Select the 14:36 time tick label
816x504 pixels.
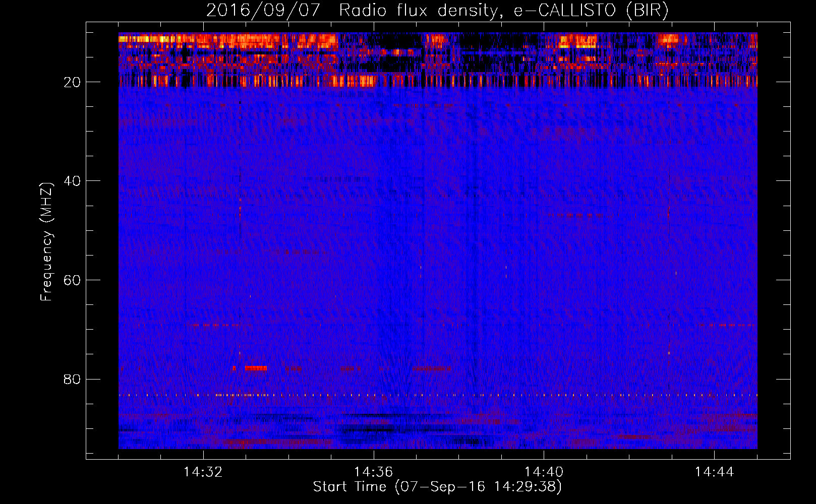(373, 472)
